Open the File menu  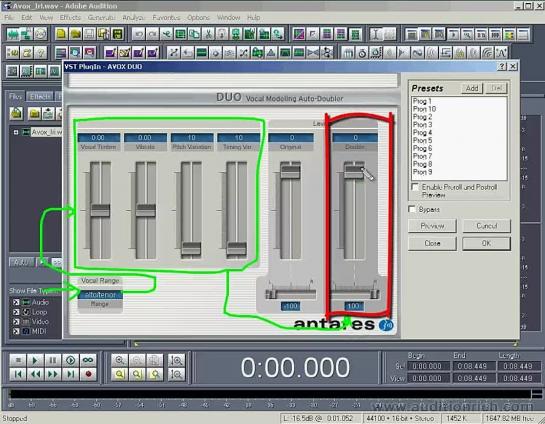coord(9,18)
